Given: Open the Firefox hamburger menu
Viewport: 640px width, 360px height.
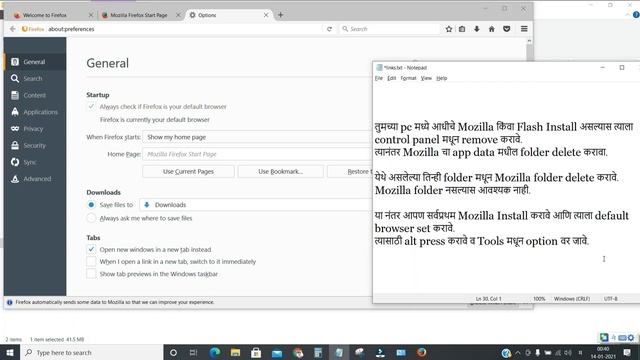Looking at the screenshot, I should tap(524, 29).
